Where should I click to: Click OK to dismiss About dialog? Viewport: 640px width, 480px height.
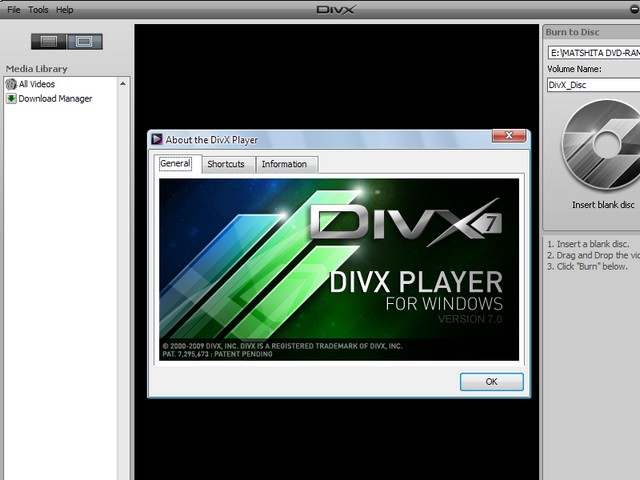pyautogui.click(x=491, y=382)
